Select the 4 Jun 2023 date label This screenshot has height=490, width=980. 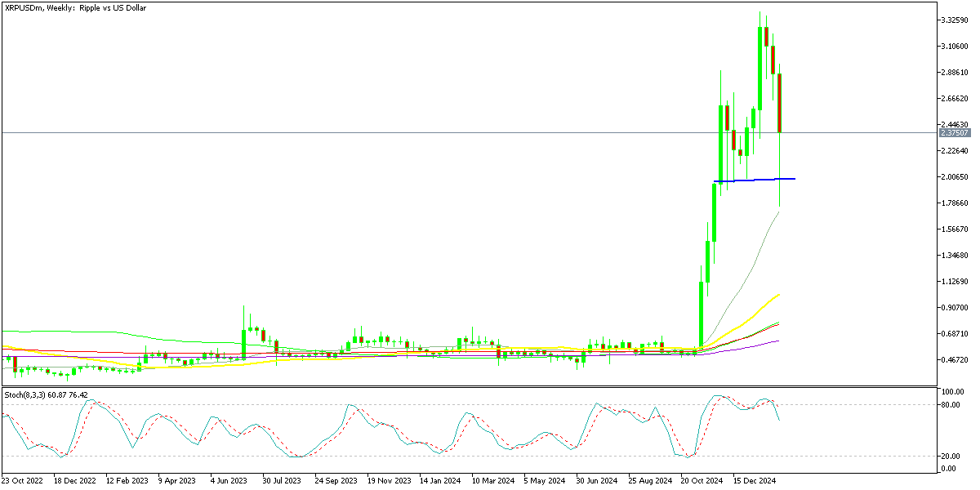(x=229, y=481)
